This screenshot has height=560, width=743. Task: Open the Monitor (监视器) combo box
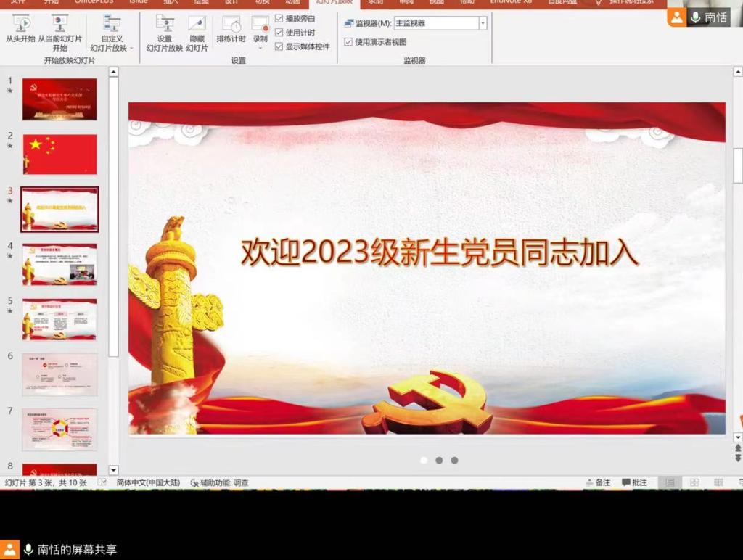(440, 22)
